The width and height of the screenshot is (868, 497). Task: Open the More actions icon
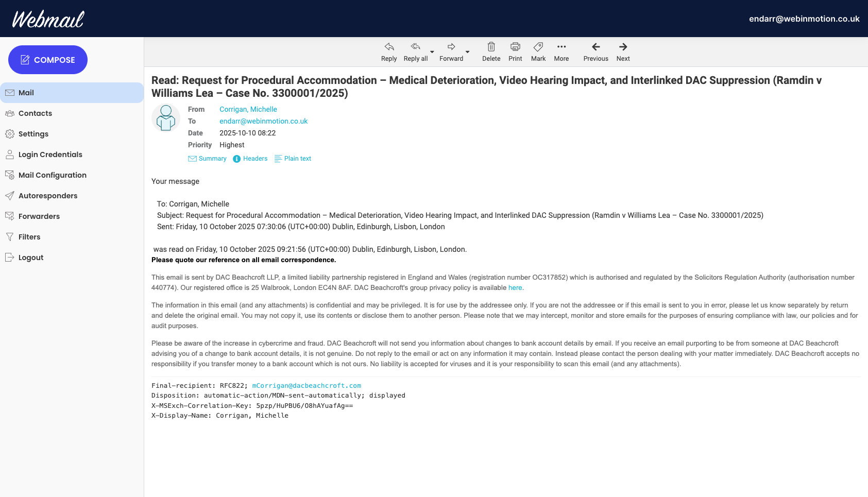pos(561,46)
